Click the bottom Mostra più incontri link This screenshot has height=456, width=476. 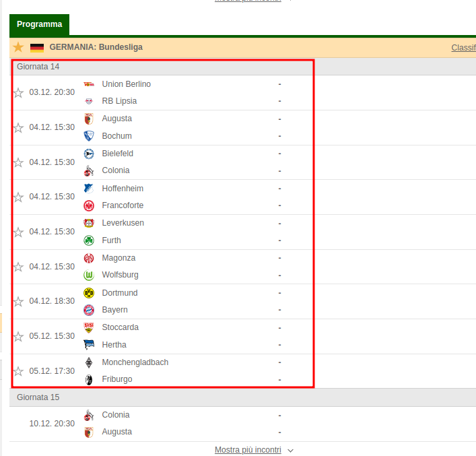point(248,450)
